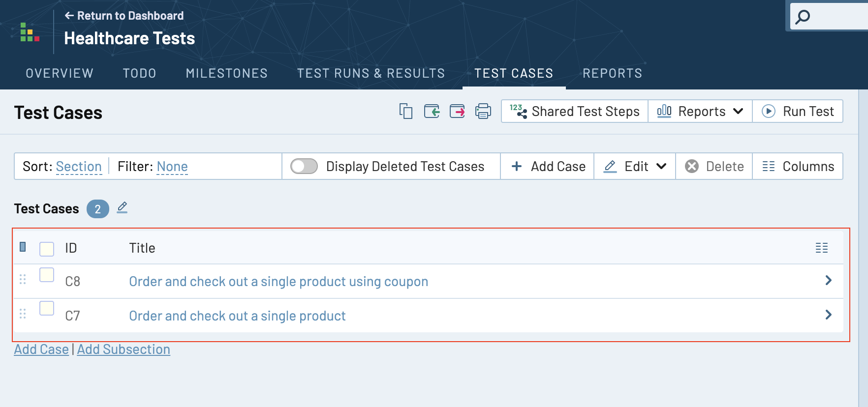This screenshot has width=868, height=407.
Task: Grab the drag handle for case C8
Action: 23,280
